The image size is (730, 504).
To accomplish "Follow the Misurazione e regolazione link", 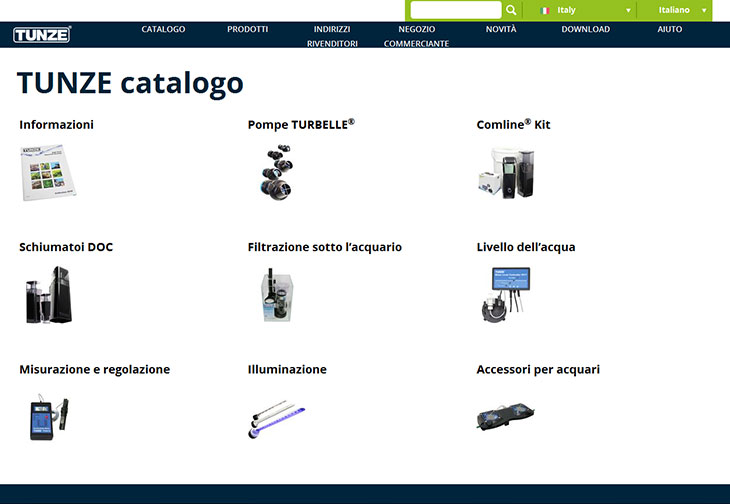I will [95, 370].
